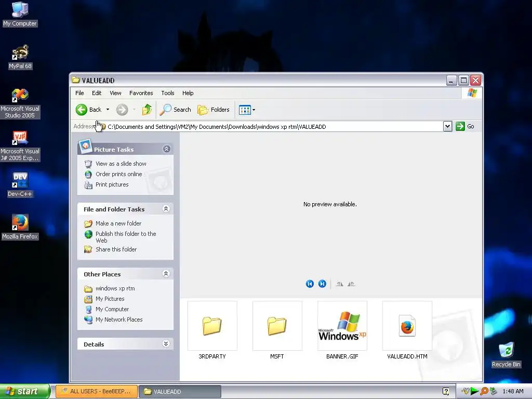Collapse the Other Places panel
This screenshot has height=399, width=532.
coord(166,273)
